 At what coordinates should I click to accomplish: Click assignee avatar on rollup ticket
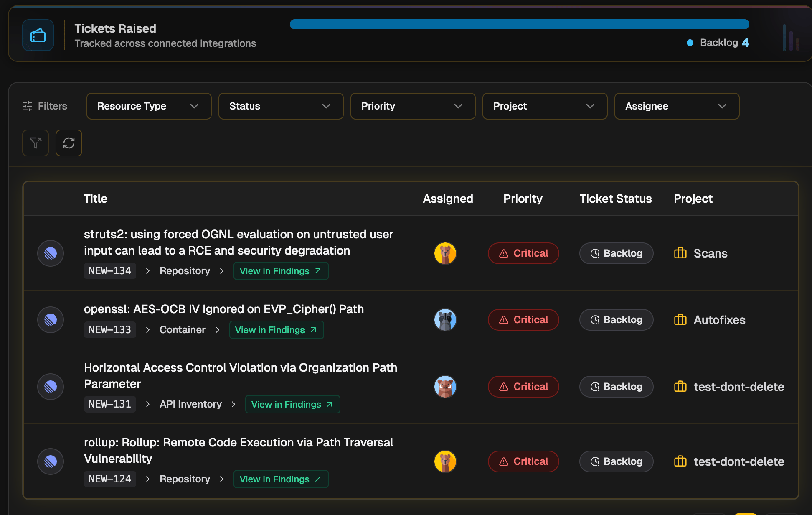445,461
